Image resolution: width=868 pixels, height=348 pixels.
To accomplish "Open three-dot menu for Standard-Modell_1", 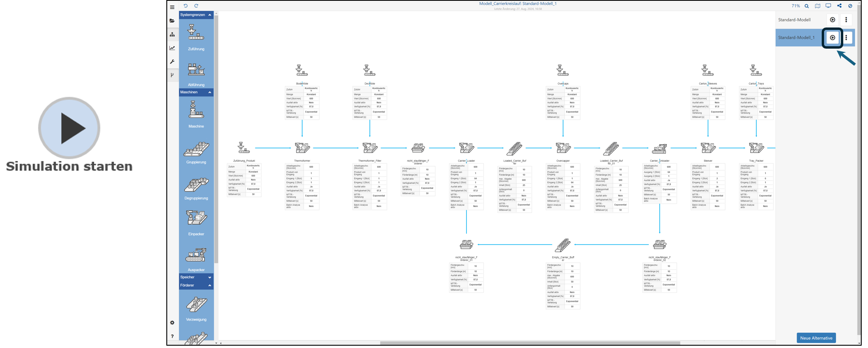I will click(846, 38).
